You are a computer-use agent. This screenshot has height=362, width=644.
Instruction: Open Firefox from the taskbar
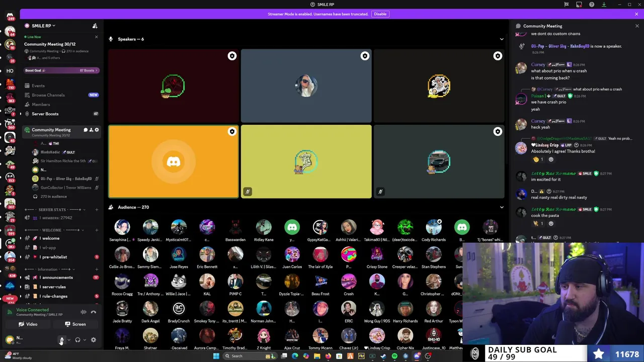point(328,356)
